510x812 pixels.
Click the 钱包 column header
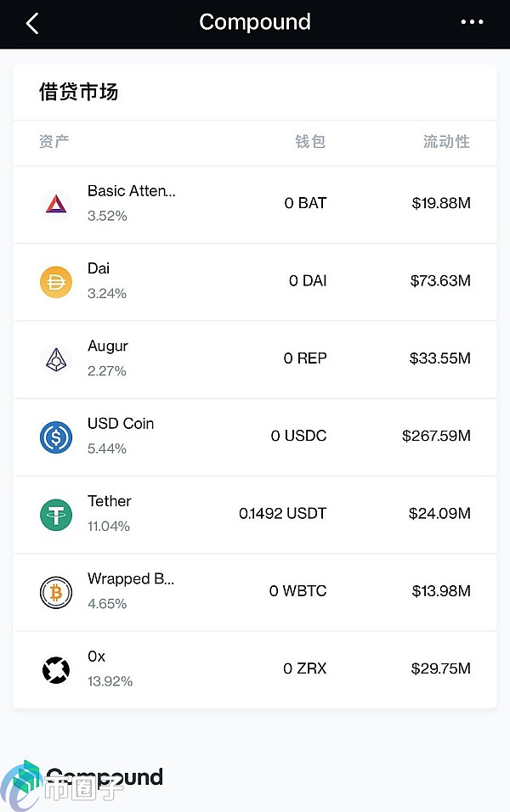310,141
